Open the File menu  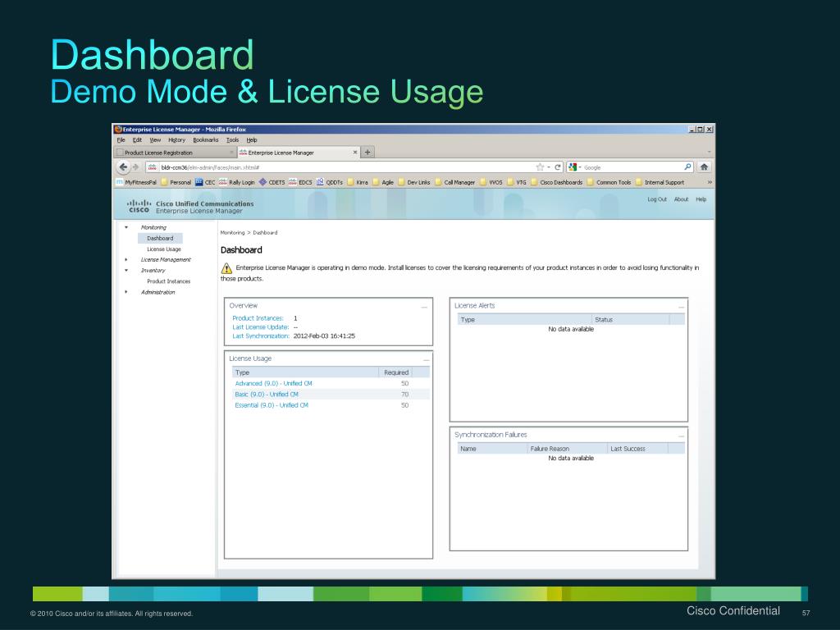[x=121, y=139]
